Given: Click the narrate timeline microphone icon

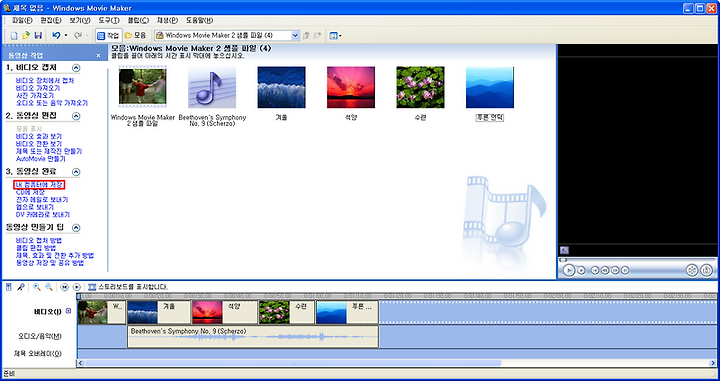Looking at the screenshot, I should tap(21, 287).
